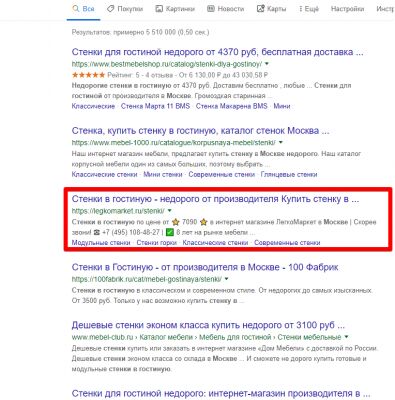Click the green checkmark icon in legkomarket snippet
Screen dimensions: 395x400
coord(170,232)
